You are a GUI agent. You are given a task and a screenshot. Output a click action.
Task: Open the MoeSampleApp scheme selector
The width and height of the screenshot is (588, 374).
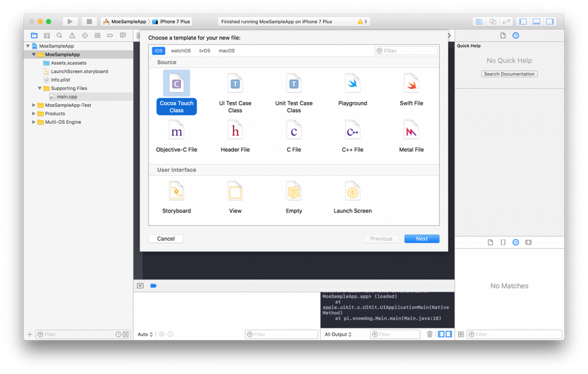pos(125,21)
